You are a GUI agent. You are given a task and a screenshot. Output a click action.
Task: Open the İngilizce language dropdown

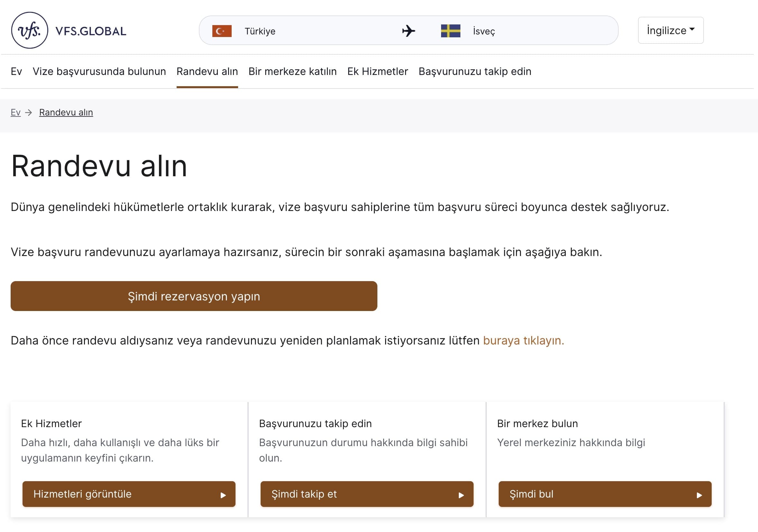670,30
